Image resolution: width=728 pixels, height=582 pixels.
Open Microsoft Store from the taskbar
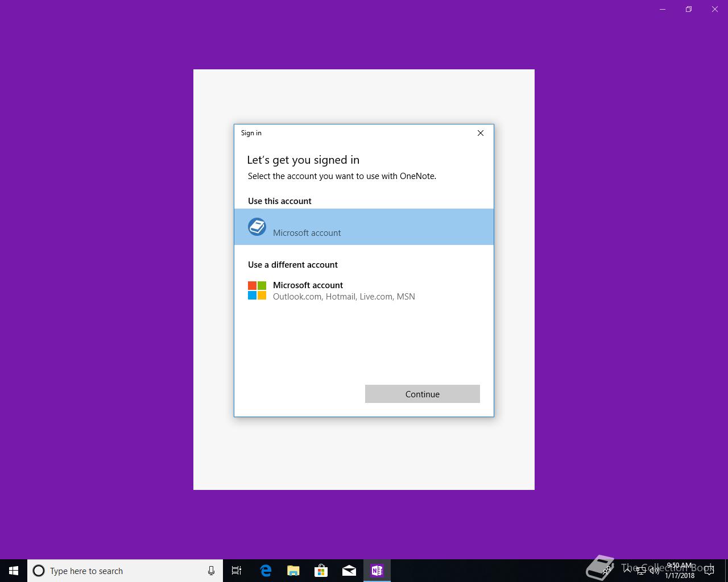click(321, 571)
